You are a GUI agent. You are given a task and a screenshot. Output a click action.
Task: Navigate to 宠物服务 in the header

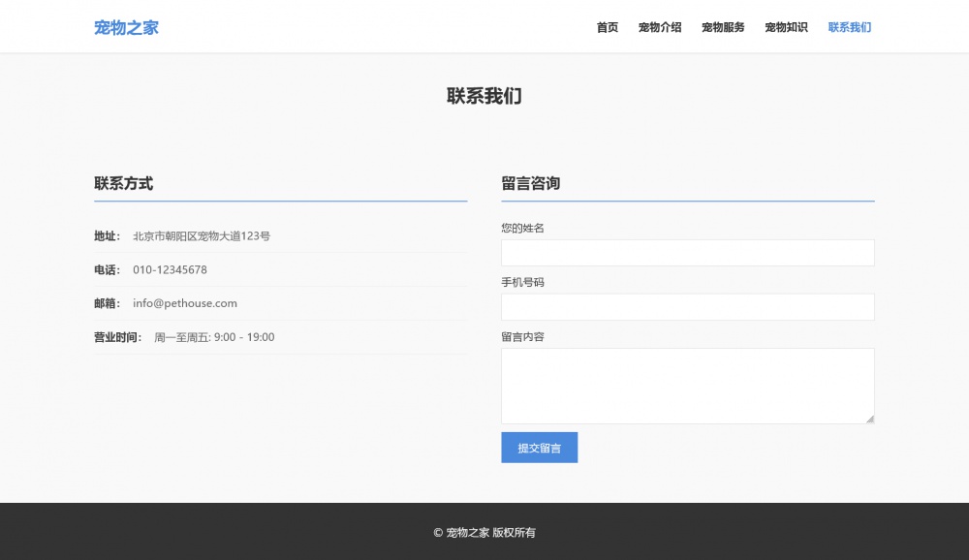point(723,27)
